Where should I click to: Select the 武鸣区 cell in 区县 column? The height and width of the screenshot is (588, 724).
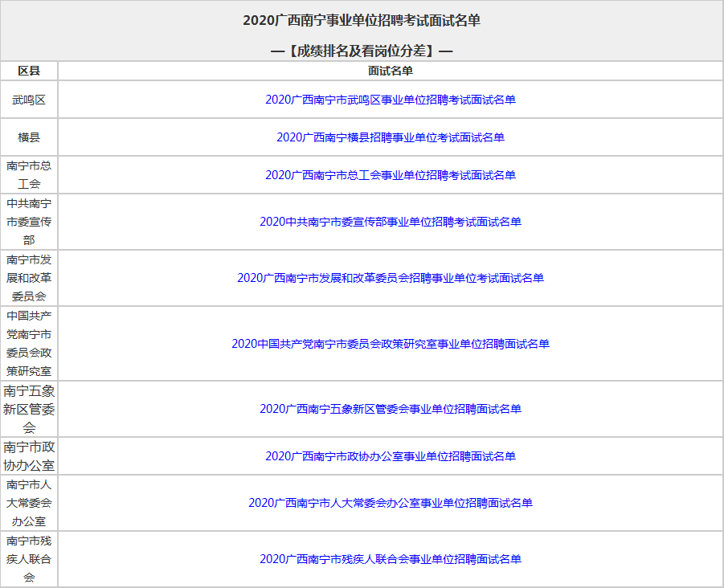coord(29,100)
